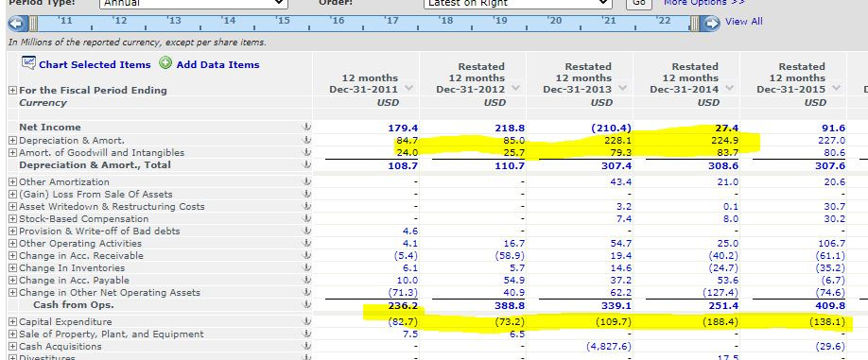
Task: Click the 2014 Capital Expenditure value (188.4)
Action: (x=720, y=322)
